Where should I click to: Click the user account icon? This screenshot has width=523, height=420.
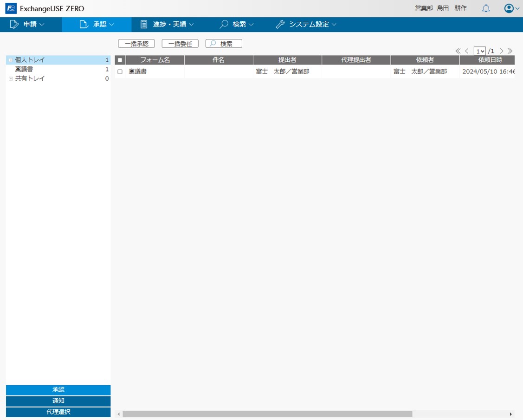coord(508,8)
